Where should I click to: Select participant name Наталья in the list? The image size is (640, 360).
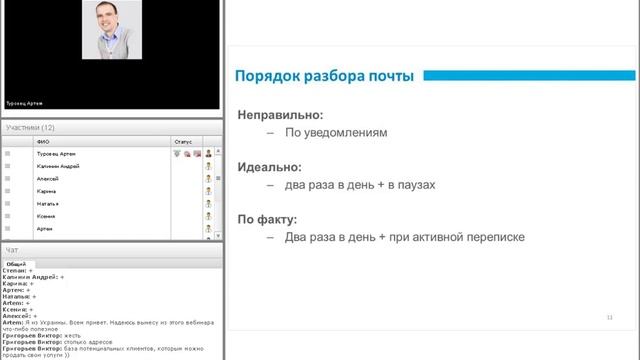(x=47, y=204)
